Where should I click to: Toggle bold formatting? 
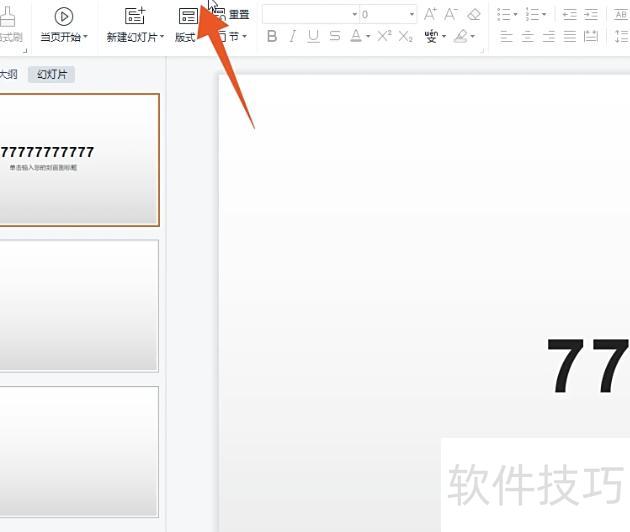pyautogui.click(x=272, y=37)
